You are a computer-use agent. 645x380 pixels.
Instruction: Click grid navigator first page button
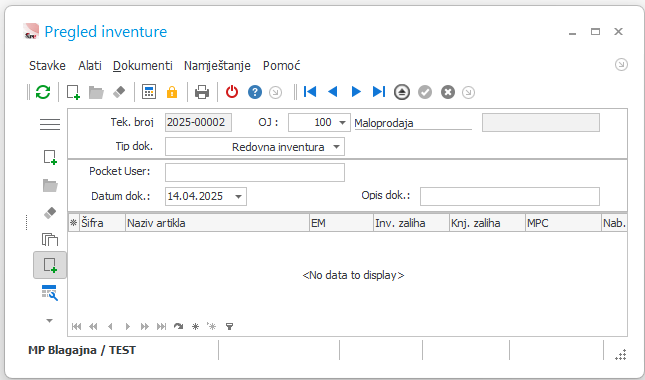(76, 327)
